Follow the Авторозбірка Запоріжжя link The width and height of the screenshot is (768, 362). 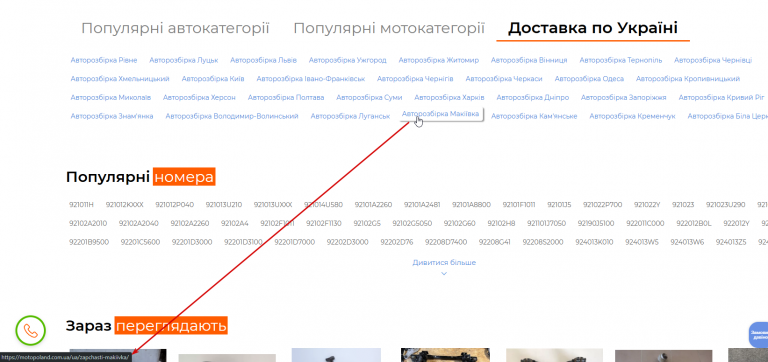[624, 97]
